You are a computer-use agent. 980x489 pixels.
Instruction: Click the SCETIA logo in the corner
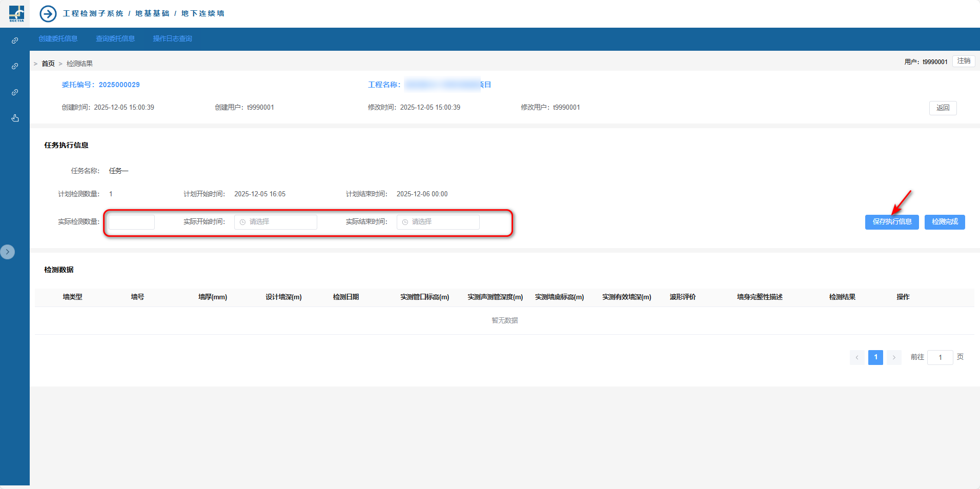point(16,13)
